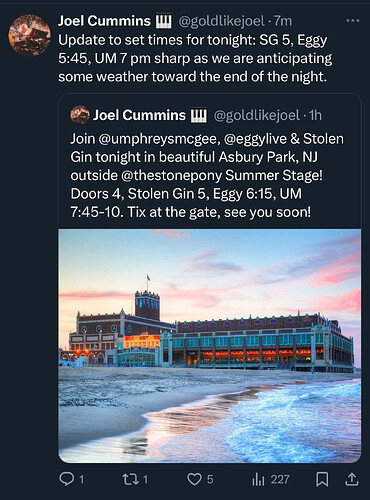
Task: Click the @thestonepony mention
Action: 171,175
